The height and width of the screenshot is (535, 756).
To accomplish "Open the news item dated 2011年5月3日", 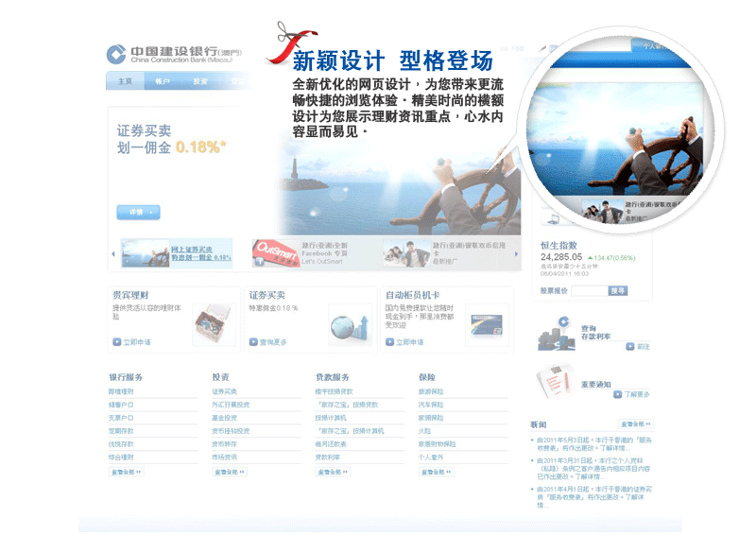I will point(594,444).
